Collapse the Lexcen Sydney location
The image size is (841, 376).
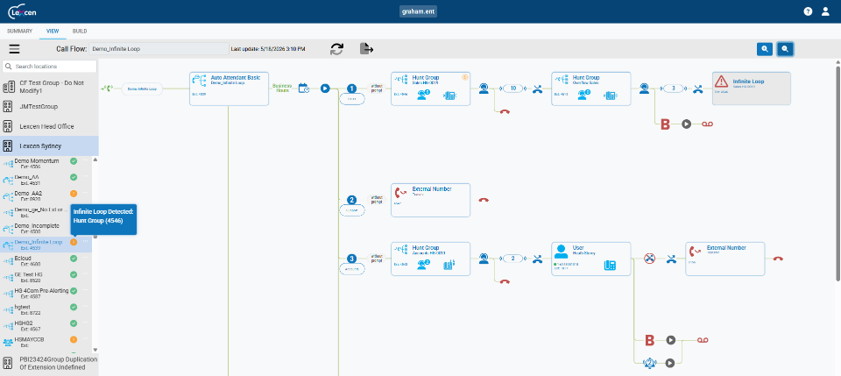pos(49,145)
